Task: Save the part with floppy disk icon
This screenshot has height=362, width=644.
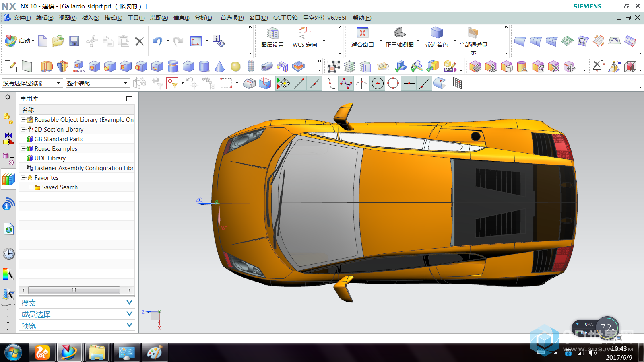Action: pyautogui.click(x=74, y=41)
